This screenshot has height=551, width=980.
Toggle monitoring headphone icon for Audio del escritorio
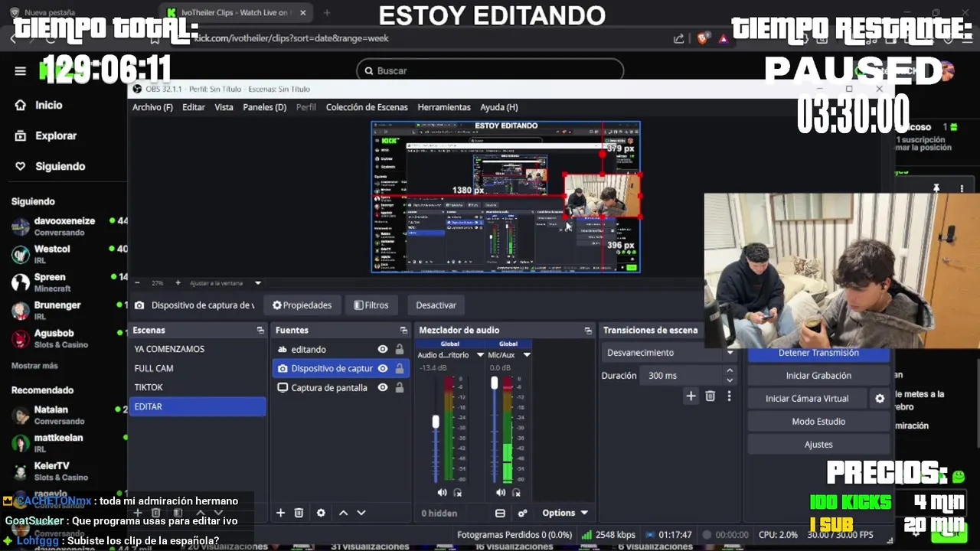458,492
